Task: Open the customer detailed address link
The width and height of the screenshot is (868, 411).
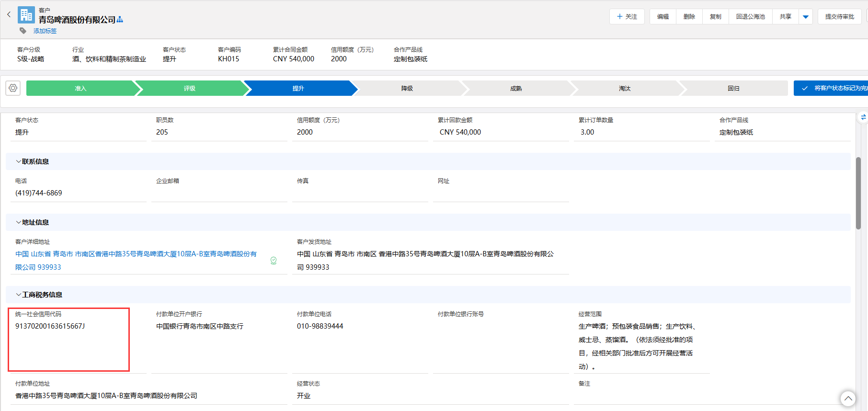Action: click(136, 254)
